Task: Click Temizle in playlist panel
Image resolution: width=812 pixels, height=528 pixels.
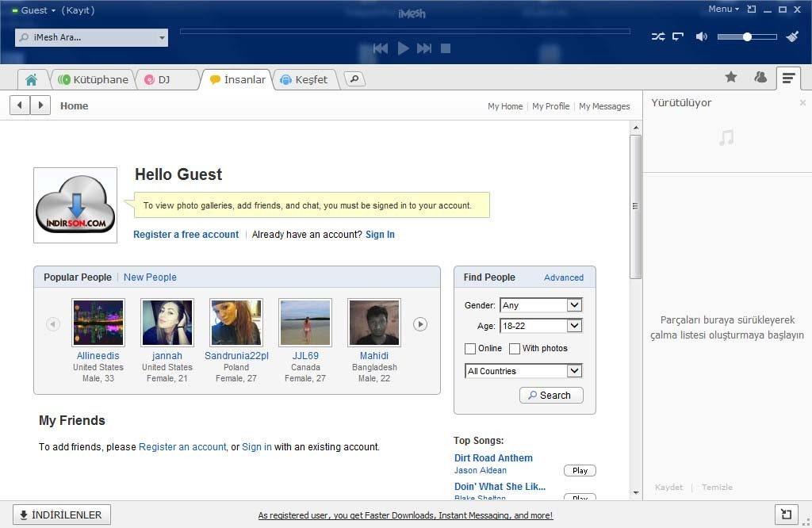Action: (717, 487)
